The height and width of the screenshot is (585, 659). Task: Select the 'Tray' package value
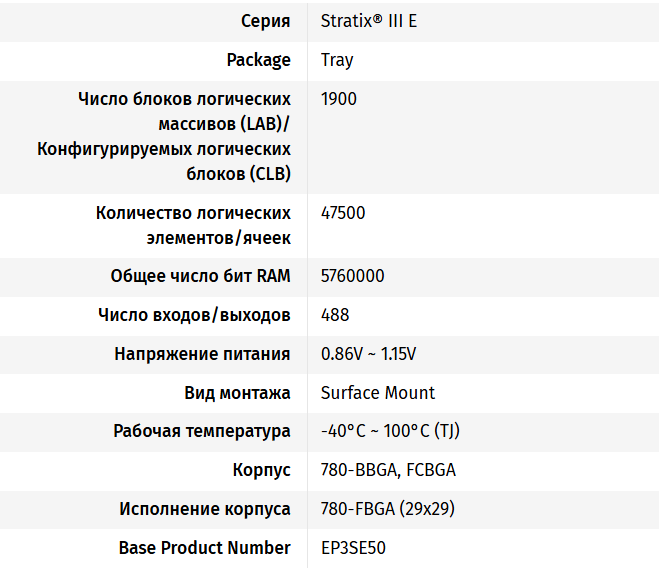[337, 60]
